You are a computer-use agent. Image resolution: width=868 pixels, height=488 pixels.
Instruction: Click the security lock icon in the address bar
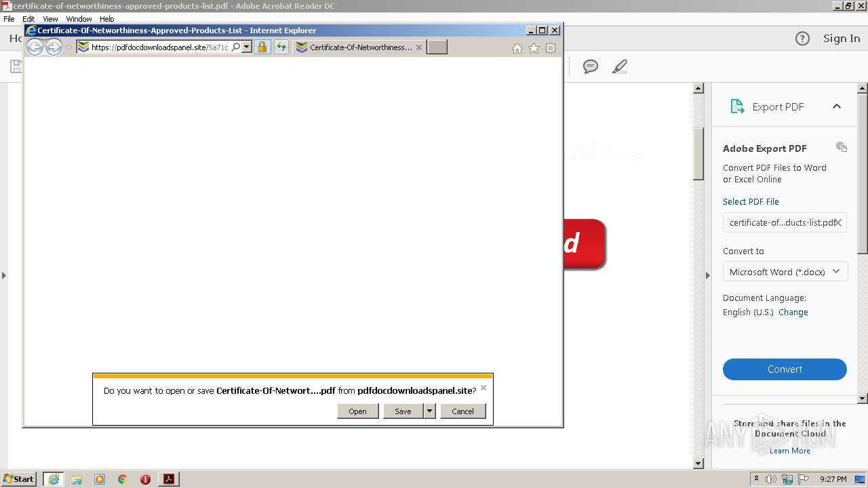pos(262,47)
